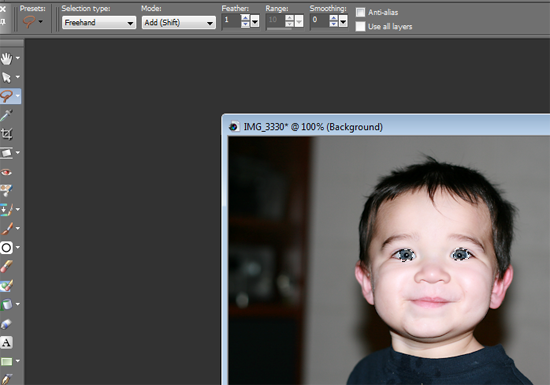Click the IMG_3330 window title icon
The height and width of the screenshot is (385, 550).
click(234, 127)
